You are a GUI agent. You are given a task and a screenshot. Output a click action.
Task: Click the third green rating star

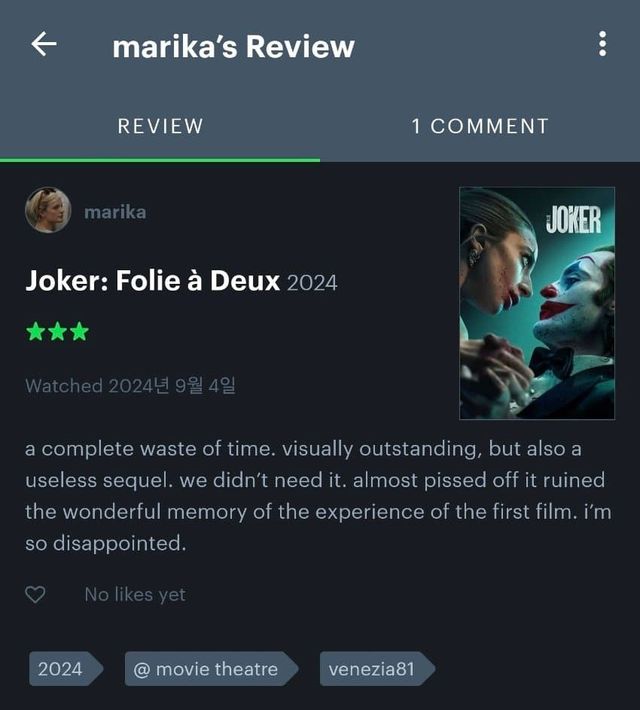coord(80,331)
